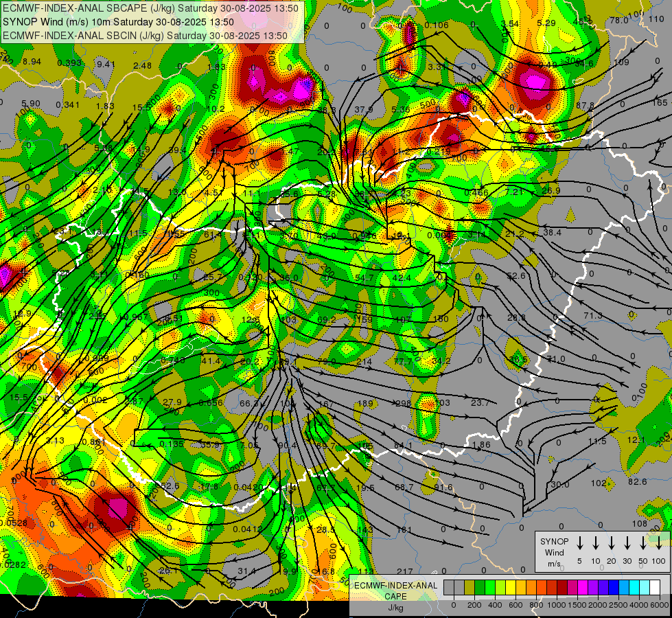The image size is (672, 618).
Task: Pick the deep blue swatch before 2500
Action: tap(614, 587)
